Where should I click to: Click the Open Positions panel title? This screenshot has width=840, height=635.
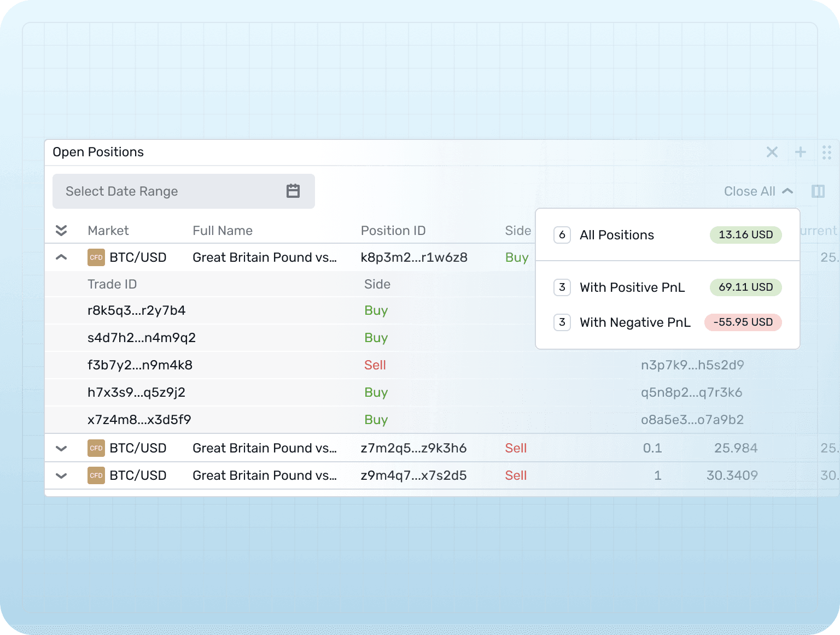coord(98,152)
